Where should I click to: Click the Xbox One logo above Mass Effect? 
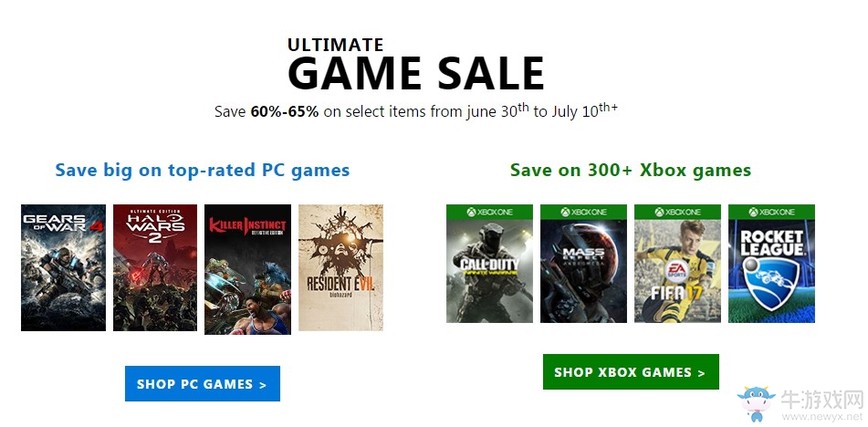583,212
